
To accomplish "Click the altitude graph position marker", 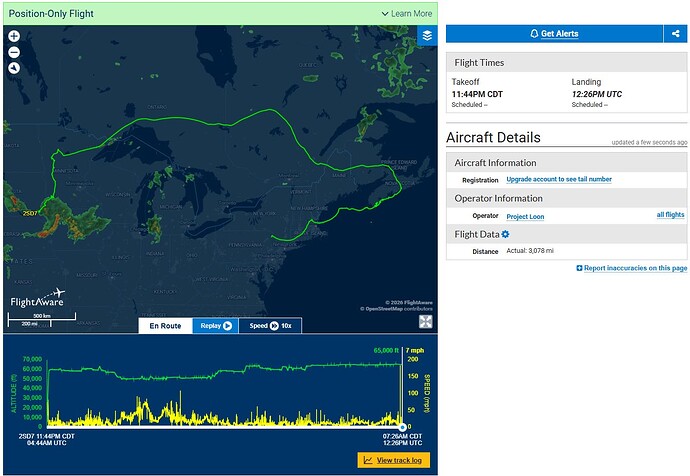I will [402, 427].
